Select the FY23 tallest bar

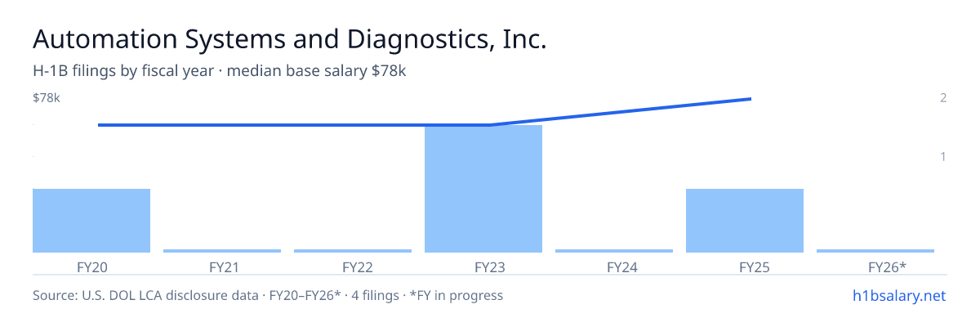483,189
